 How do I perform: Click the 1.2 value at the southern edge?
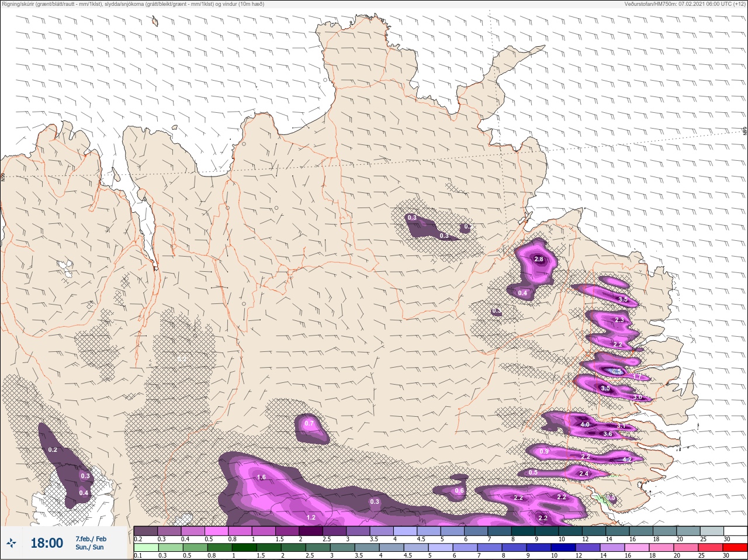(x=311, y=518)
